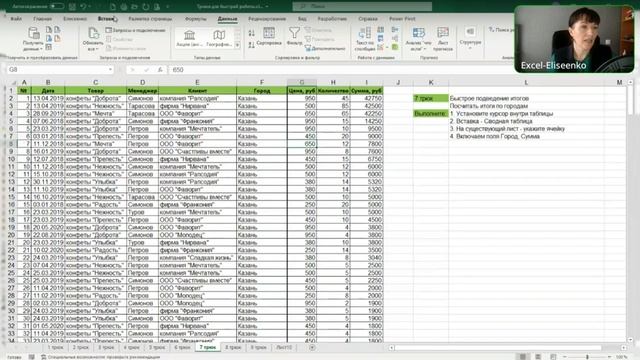Click the Текст по столбцам button

tap(364, 39)
